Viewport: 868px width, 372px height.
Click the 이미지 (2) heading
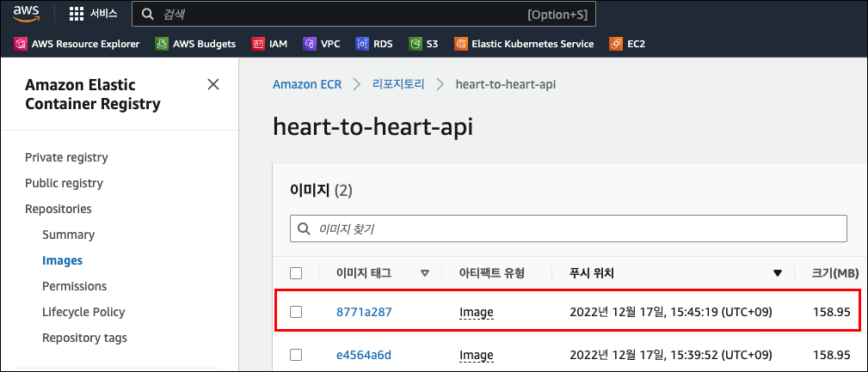click(x=321, y=192)
